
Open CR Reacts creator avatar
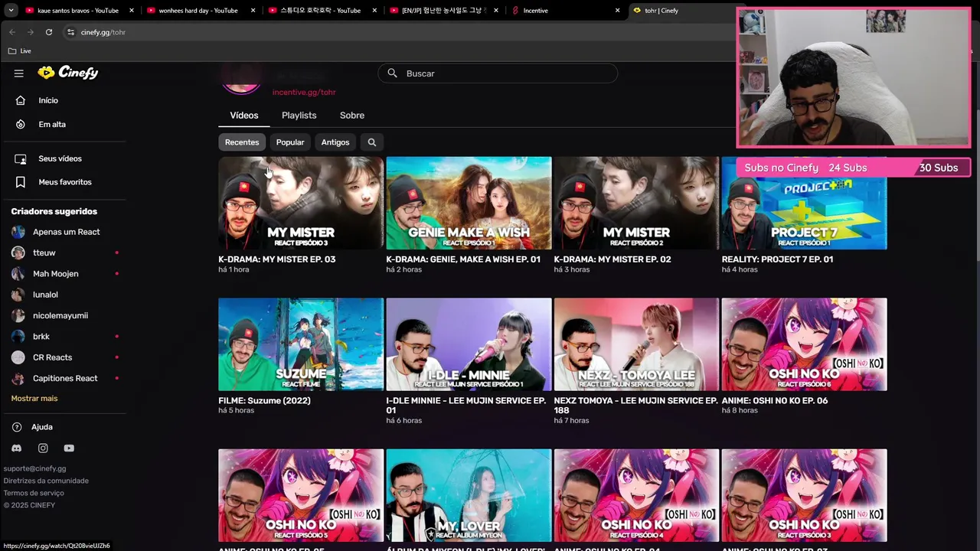[18, 357]
